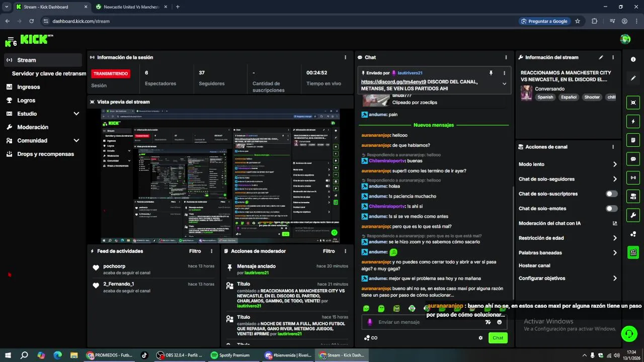The height and width of the screenshot is (362, 644).
Task: Click Preguntar a Google button
Action: coord(545,21)
